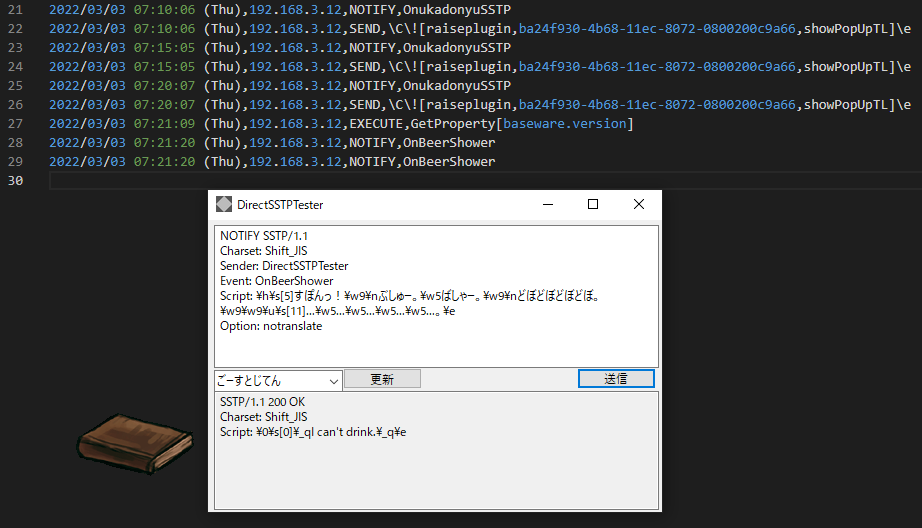Click the response Script line with 'can't drink'

coord(313,432)
